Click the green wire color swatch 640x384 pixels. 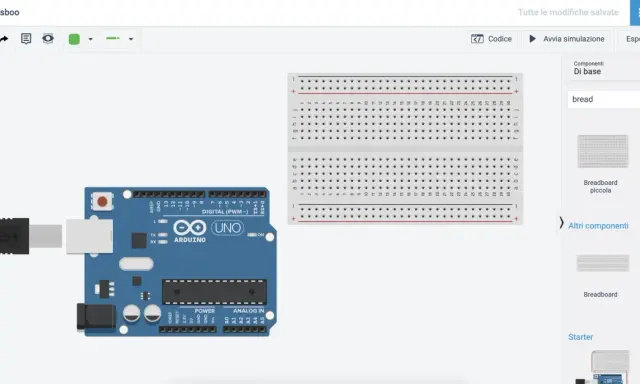coord(74,39)
